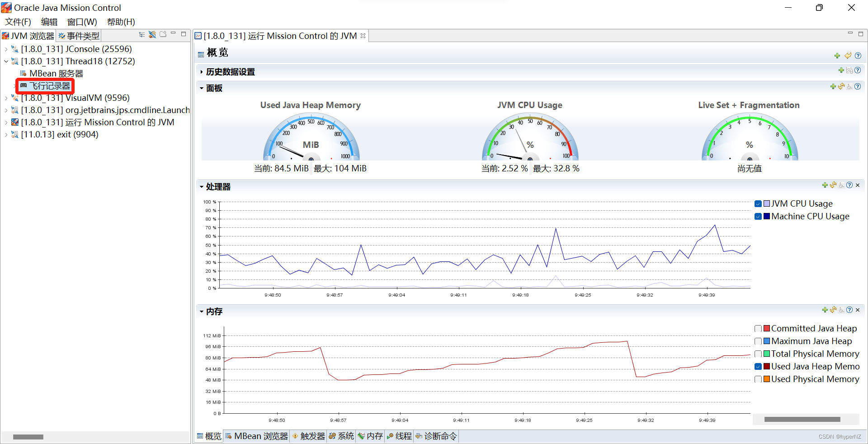Open the 编辑 menu
868x444 pixels.
[49, 22]
